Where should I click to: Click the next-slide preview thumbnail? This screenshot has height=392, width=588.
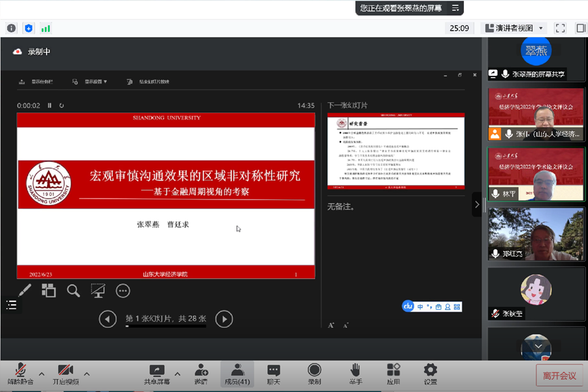(x=396, y=152)
